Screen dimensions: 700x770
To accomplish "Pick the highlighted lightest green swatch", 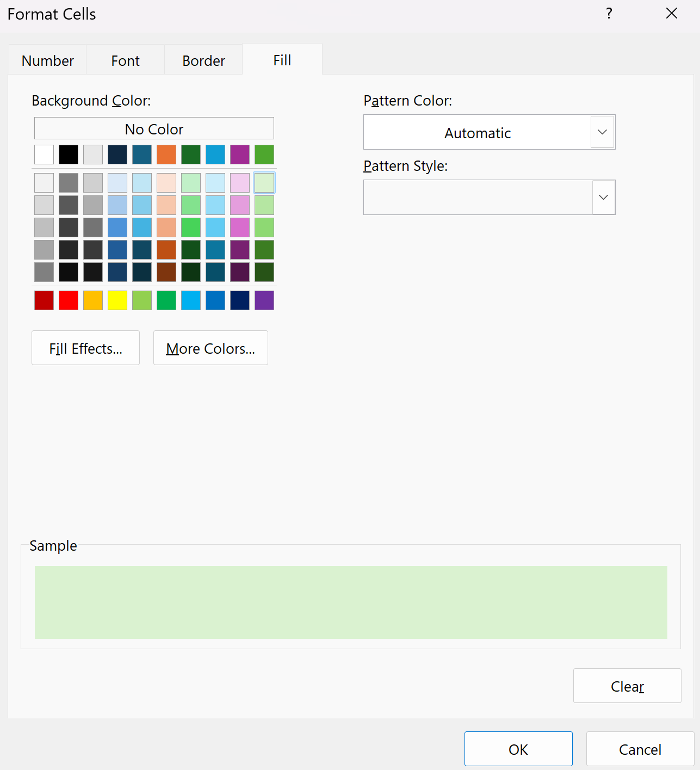I will 264,183.
